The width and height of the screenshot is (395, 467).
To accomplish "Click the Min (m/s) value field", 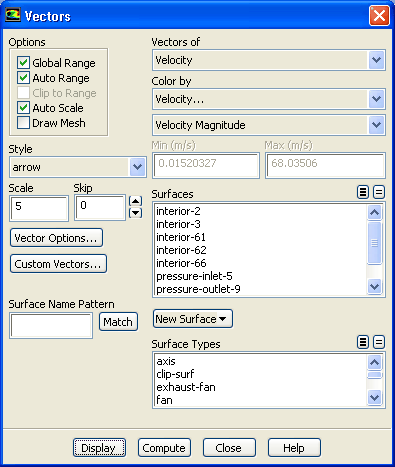I will tap(206, 165).
